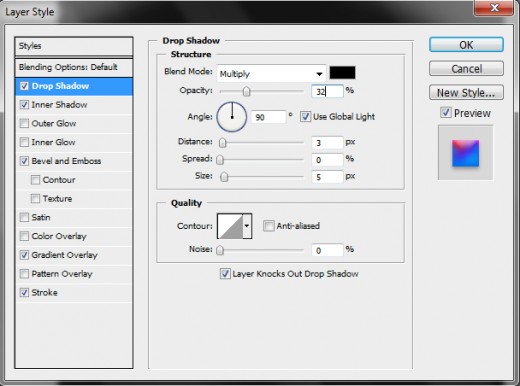
Task: Uncheck the Stroke checkbox
Action: 24,293
